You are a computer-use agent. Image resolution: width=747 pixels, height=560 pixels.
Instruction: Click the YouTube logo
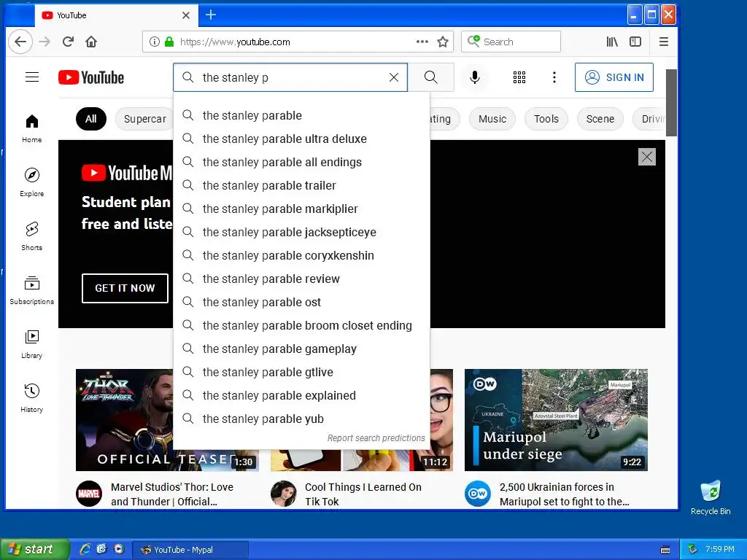(91, 77)
